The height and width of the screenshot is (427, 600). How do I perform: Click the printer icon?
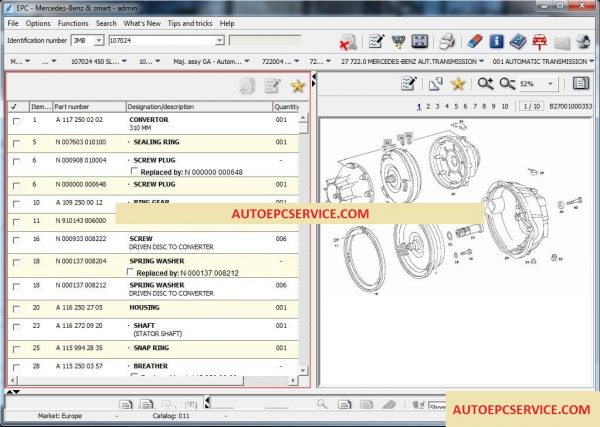[447, 41]
